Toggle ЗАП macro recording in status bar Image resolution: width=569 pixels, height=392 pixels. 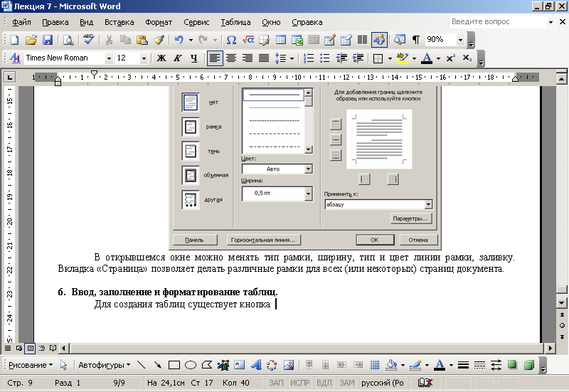276,383
